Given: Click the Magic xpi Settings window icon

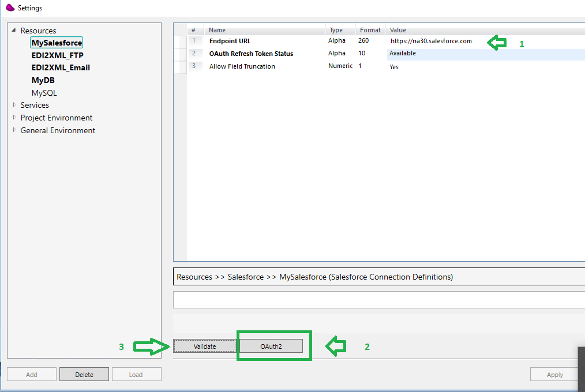Looking at the screenshot, I should (x=10, y=7).
